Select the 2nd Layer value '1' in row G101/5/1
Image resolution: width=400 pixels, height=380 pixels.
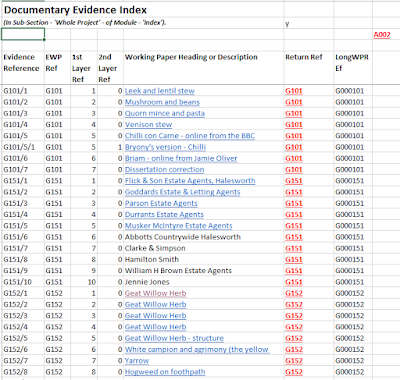coord(110,147)
